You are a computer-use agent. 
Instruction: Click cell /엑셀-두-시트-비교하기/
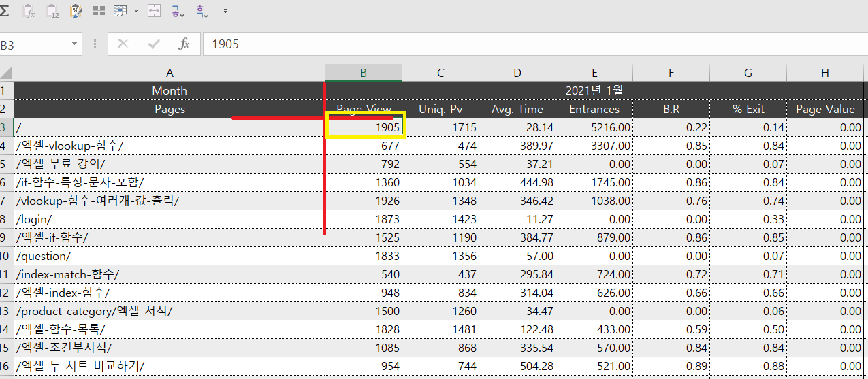(x=170, y=366)
